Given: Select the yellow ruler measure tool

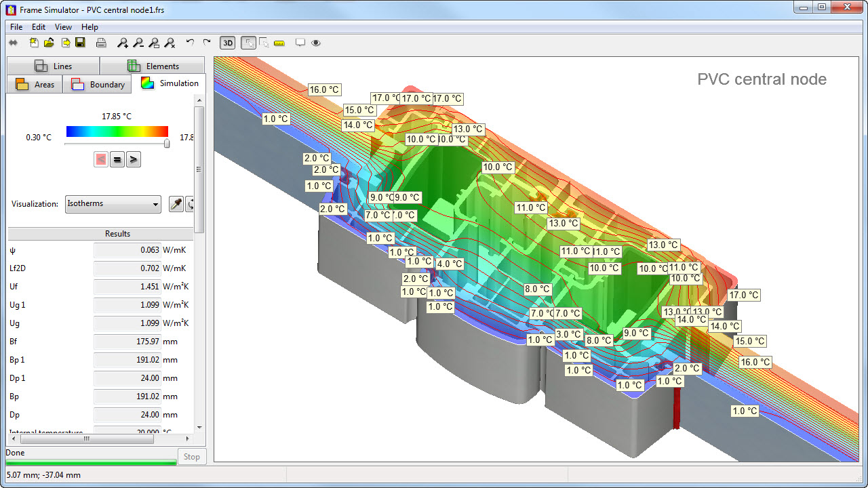Looking at the screenshot, I should click(279, 43).
